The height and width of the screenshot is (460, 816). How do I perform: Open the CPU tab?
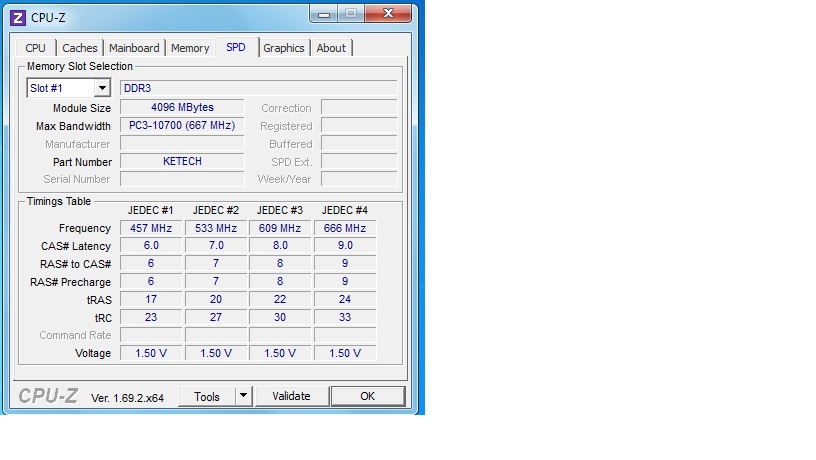click(35, 48)
